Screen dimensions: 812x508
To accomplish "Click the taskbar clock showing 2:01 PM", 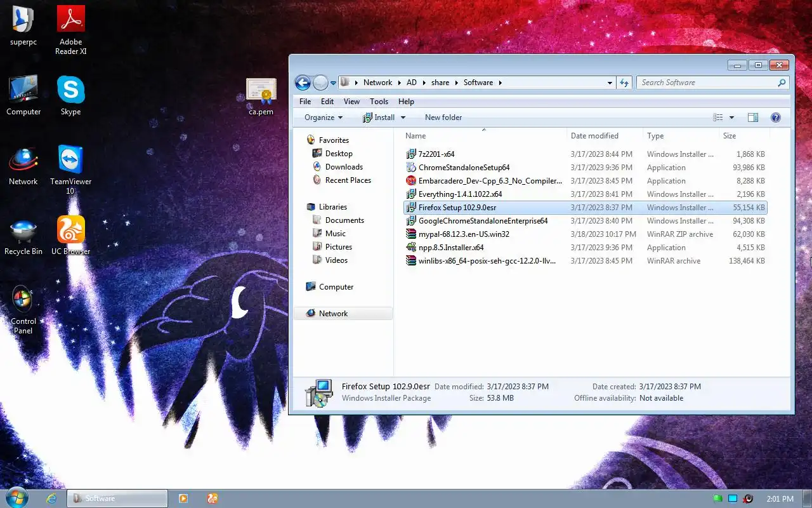I will (780, 499).
